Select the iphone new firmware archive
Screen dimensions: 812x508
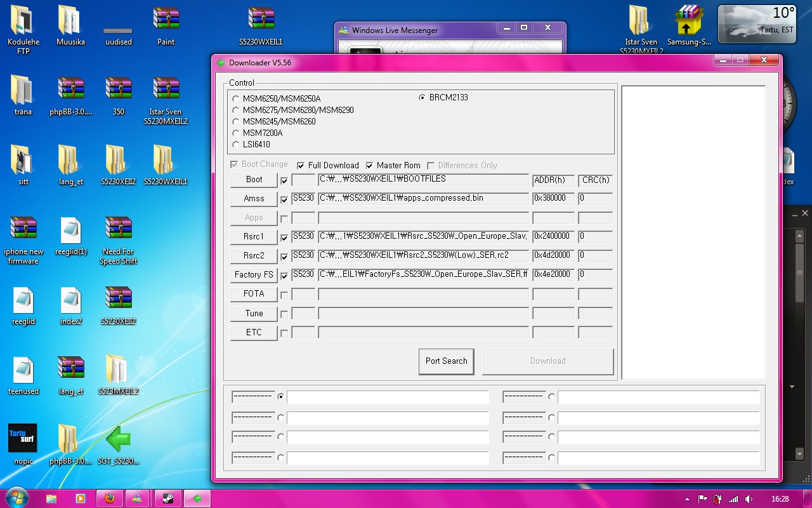[23, 239]
